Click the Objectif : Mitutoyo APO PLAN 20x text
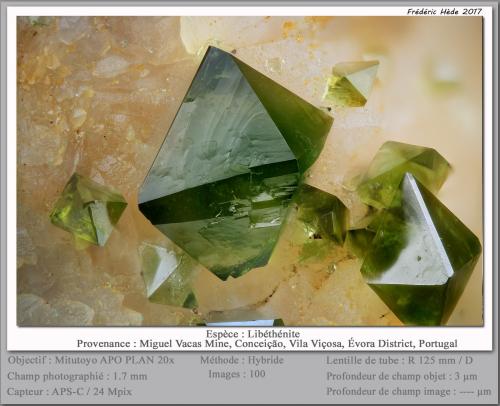Image resolution: width=500 pixels, height=406 pixels. pos(91,360)
